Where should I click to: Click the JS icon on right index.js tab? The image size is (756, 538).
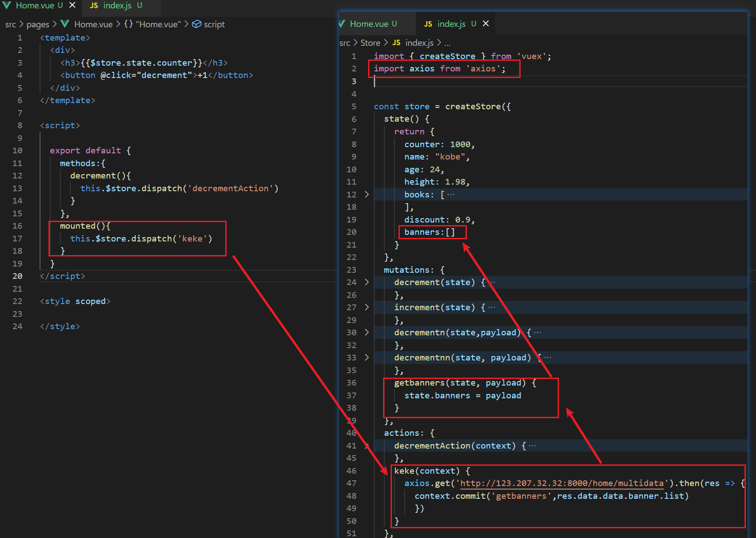(428, 24)
